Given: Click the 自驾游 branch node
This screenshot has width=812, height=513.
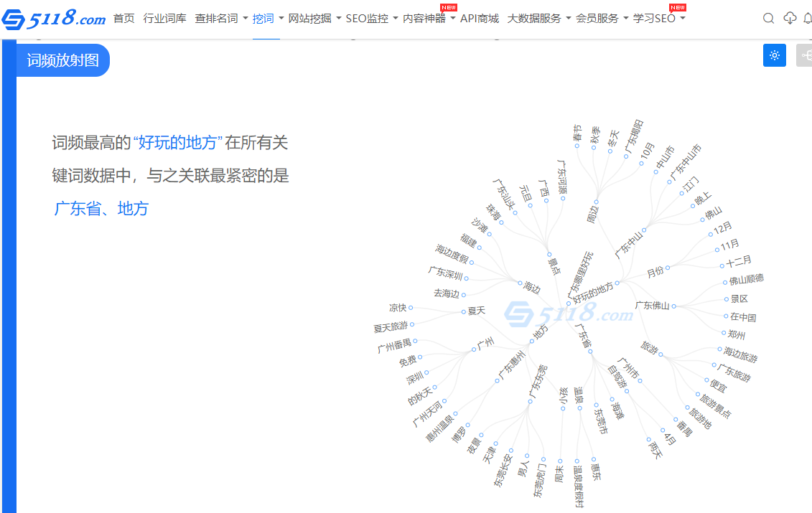Looking at the screenshot, I should tap(617, 377).
